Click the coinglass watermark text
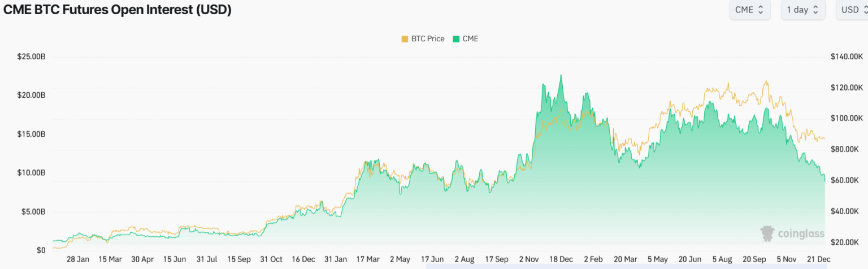 coord(801,233)
